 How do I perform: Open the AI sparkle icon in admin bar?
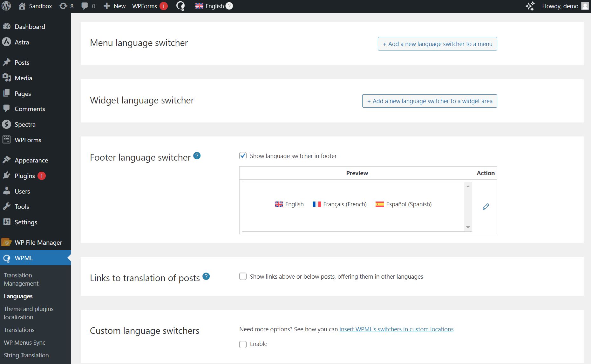click(530, 6)
